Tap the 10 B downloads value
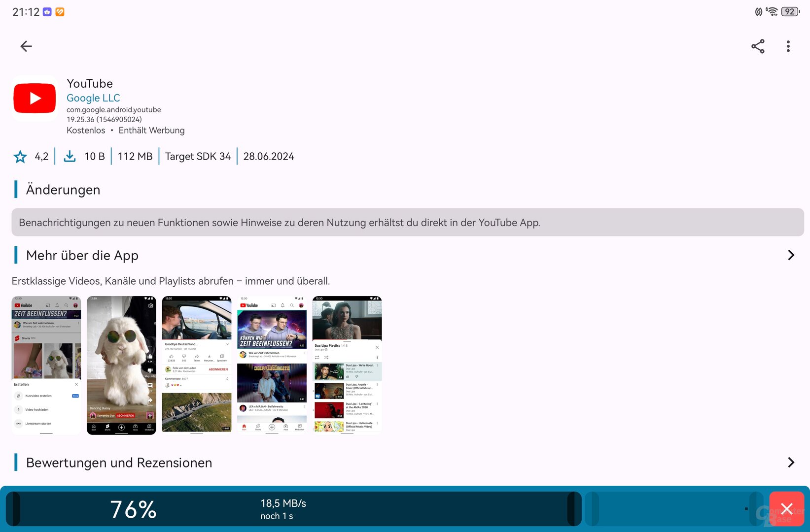The height and width of the screenshot is (532, 810). point(95,157)
